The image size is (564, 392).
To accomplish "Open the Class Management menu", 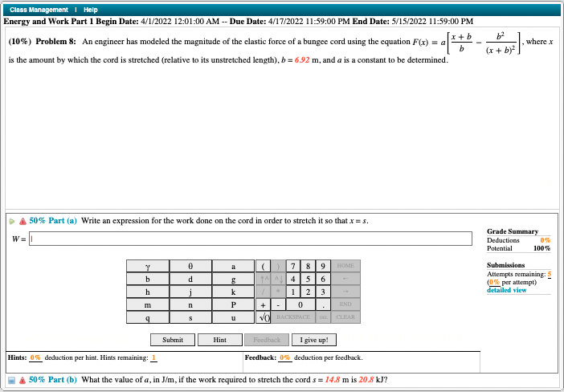I will 39,10.
